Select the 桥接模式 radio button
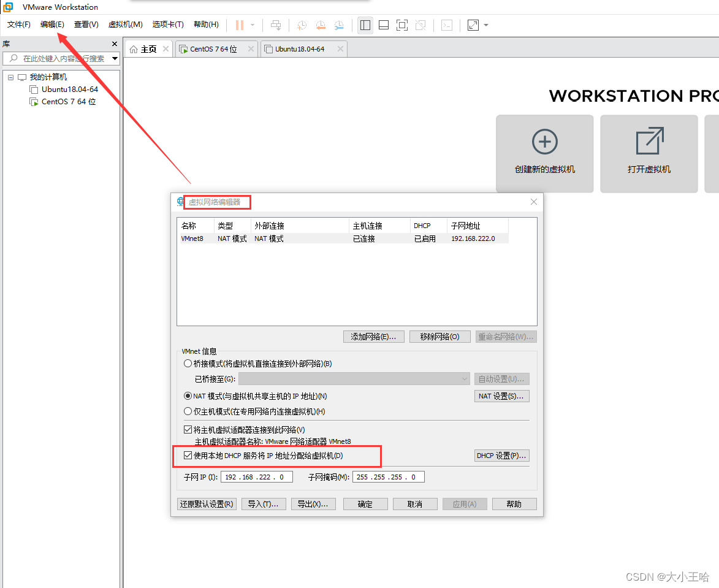 (x=188, y=364)
